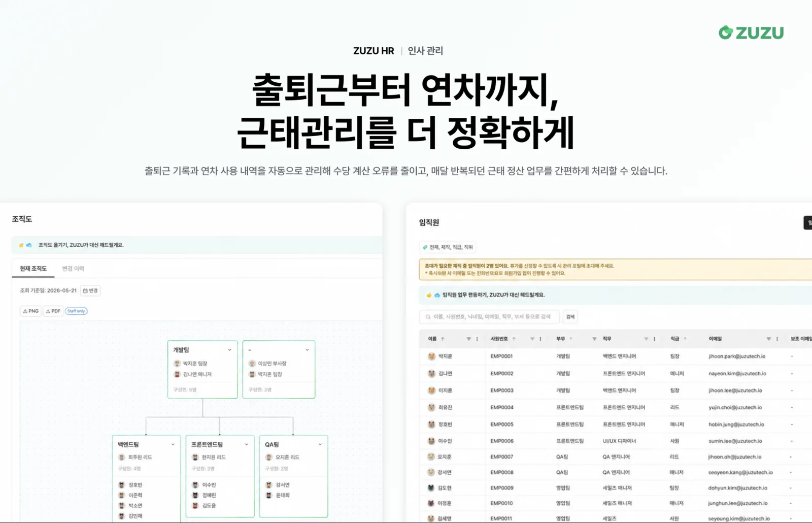
Task: Download org chart as PDF
Action: click(x=53, y=311)
